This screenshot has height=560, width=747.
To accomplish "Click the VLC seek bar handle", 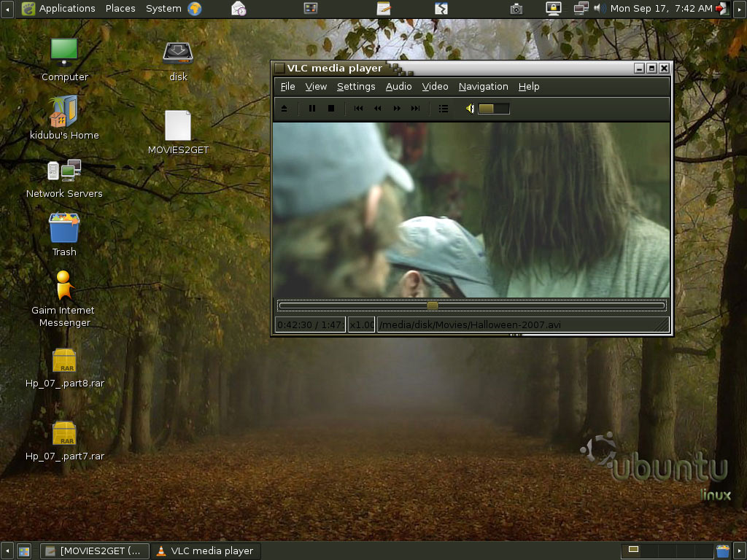I will pos(433,306).
